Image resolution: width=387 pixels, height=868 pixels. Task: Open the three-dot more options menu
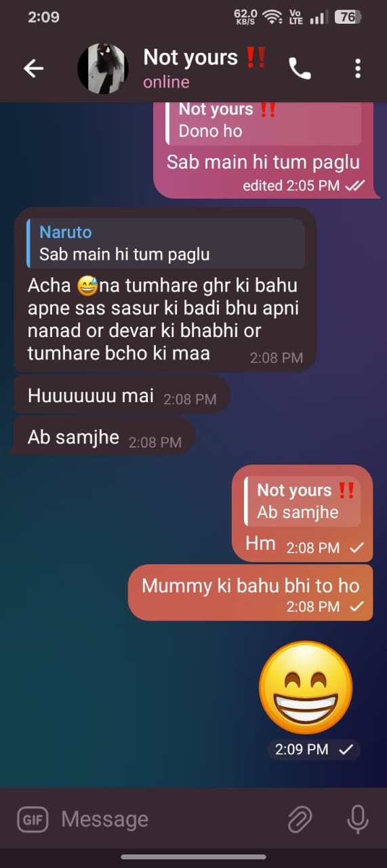click(358, 68)
